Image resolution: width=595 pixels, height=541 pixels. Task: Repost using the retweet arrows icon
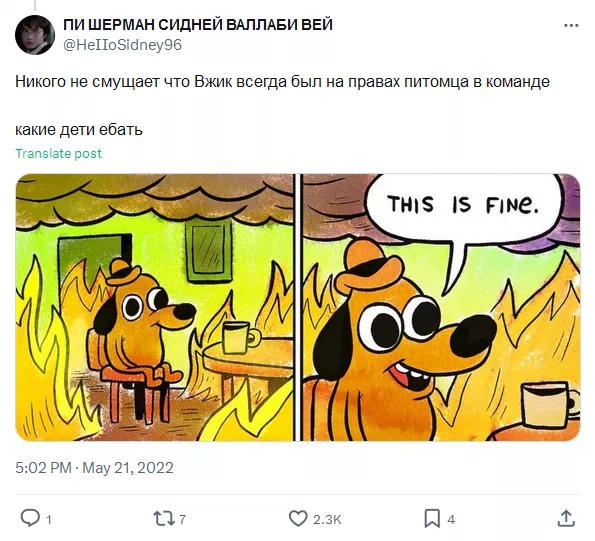(x=164, y=519)
